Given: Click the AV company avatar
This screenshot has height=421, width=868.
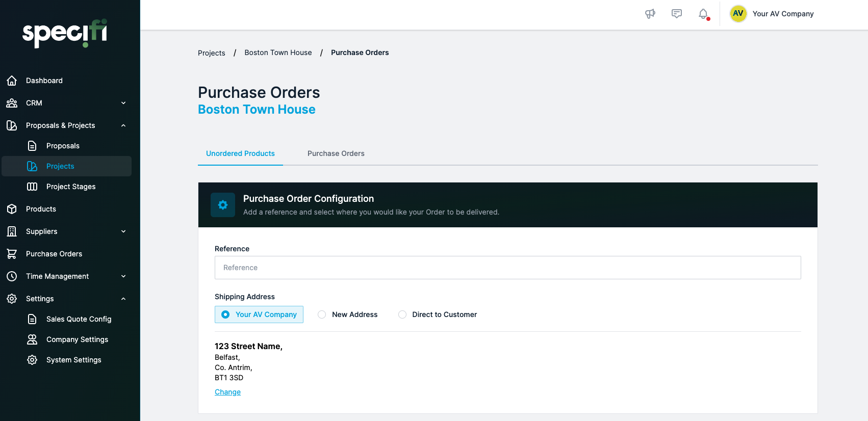Looking at the screenshot, I should coord(738,14).
